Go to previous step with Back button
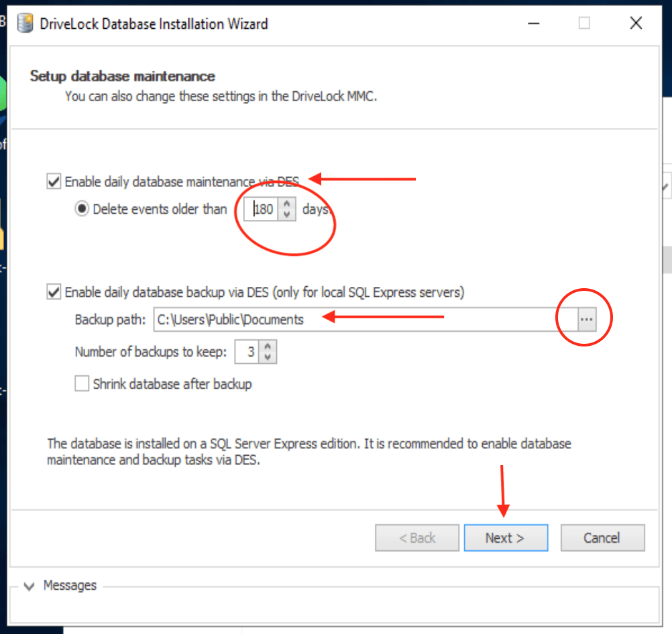 click(x=417, y=537)
